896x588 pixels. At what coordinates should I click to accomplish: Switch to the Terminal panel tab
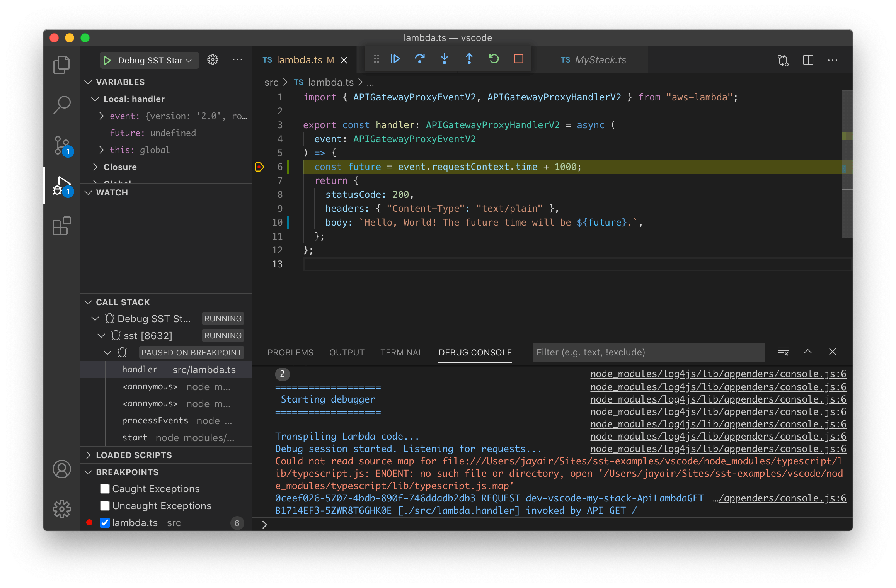click(x=401, y=352)
